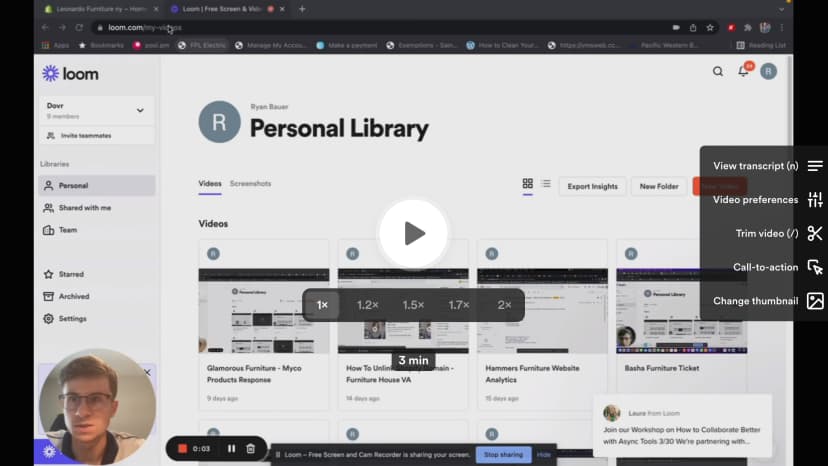
Task: Switch to the Leonardo Furniture browser tab
Action: coord(101,9)
